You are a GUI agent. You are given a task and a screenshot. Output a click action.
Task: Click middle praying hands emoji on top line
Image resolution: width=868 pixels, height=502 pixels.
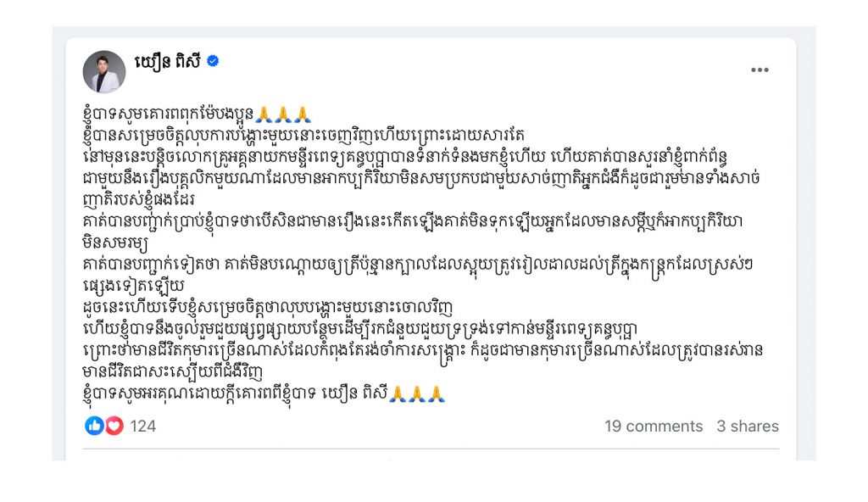283,114
